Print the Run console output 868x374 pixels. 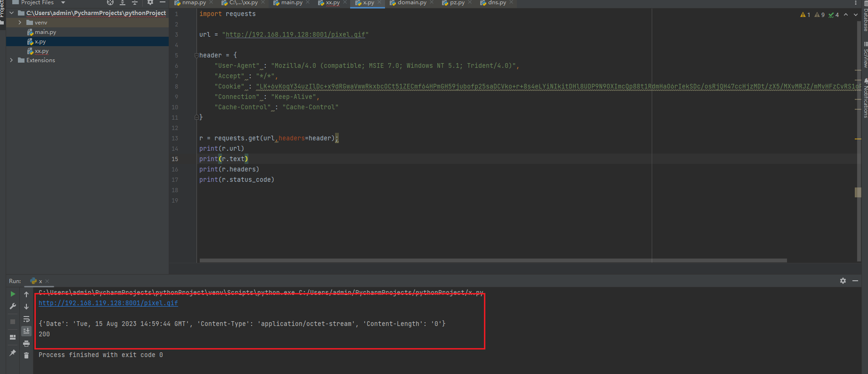(26, 343)
